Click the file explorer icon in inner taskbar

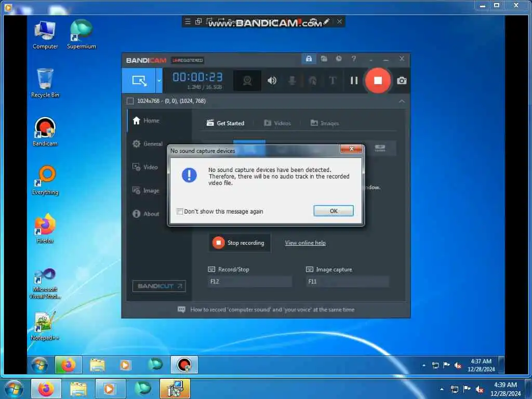tap(97, 365)
